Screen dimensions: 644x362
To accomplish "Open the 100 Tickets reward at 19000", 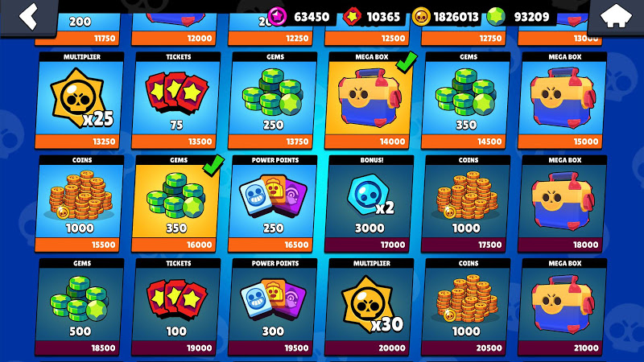I will click(176, 307).
